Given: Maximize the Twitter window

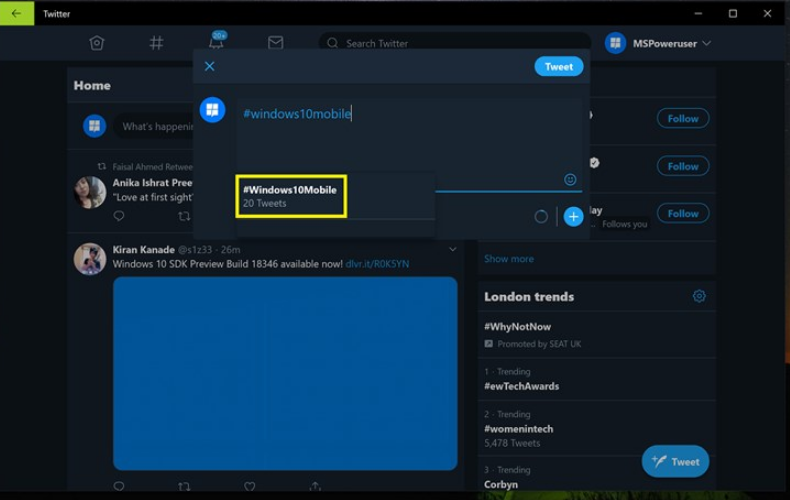Looking at the screenshot, I should click(x=733, y=14).
